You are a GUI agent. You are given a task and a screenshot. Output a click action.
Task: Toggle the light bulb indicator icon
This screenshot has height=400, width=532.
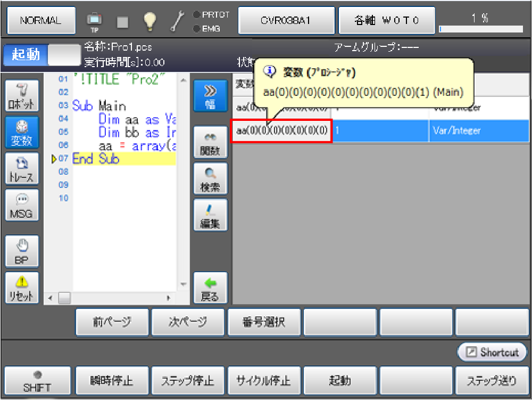149,21
